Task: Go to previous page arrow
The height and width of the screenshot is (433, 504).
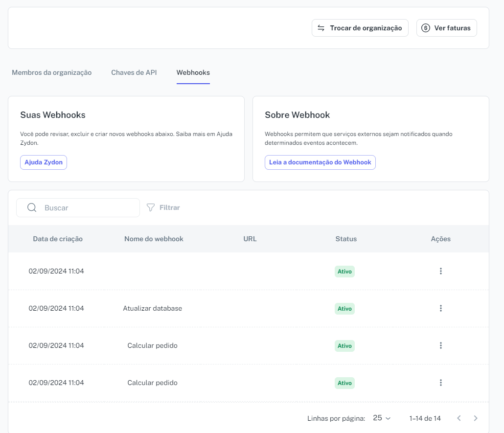Action: (459, 418)
